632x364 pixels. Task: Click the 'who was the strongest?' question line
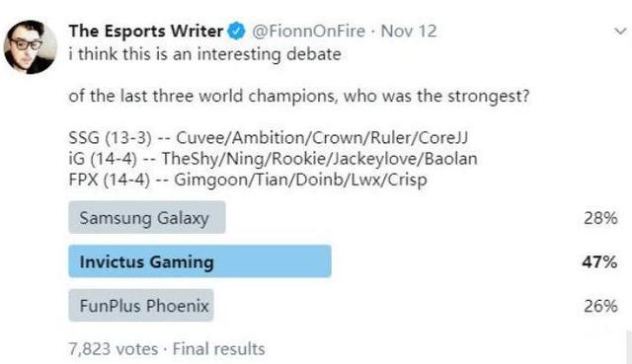[x=298, y=97]
